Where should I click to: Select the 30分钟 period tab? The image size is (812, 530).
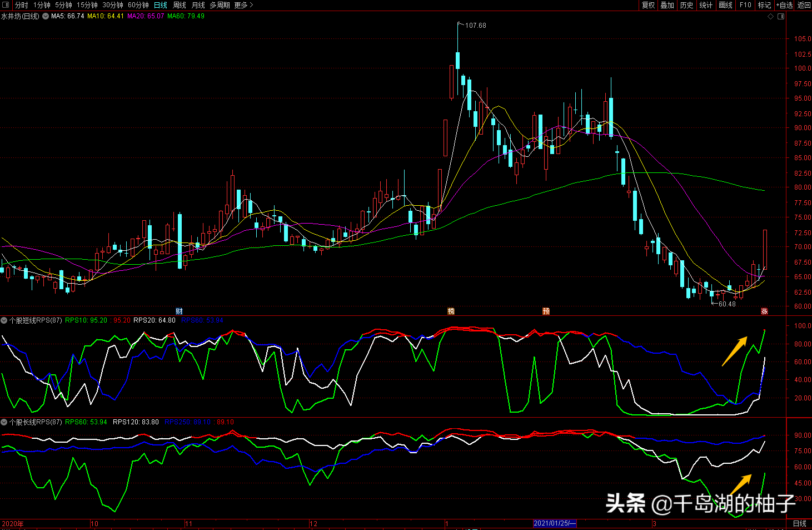113,5
